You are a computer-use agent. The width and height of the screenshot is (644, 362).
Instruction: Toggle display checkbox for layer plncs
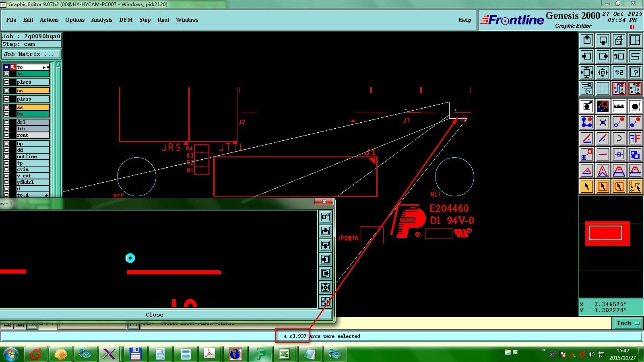click(6, 82)
